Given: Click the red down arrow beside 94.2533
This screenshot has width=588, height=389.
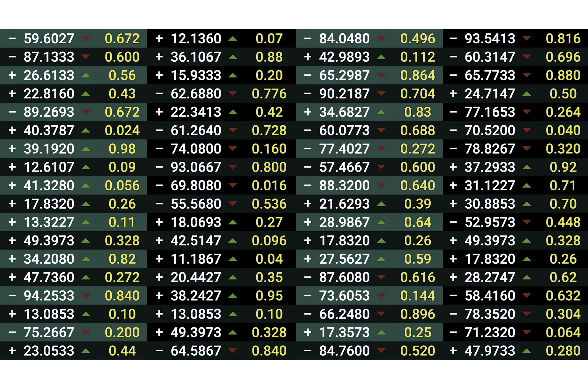Looking at the screenshot, I should (x=86, y=295).
